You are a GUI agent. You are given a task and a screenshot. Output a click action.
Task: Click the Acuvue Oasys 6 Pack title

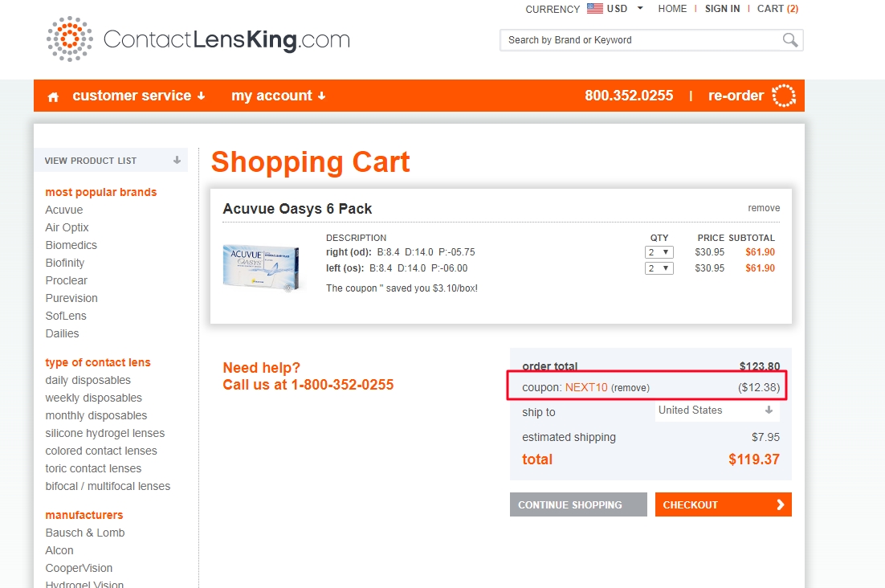297,209
